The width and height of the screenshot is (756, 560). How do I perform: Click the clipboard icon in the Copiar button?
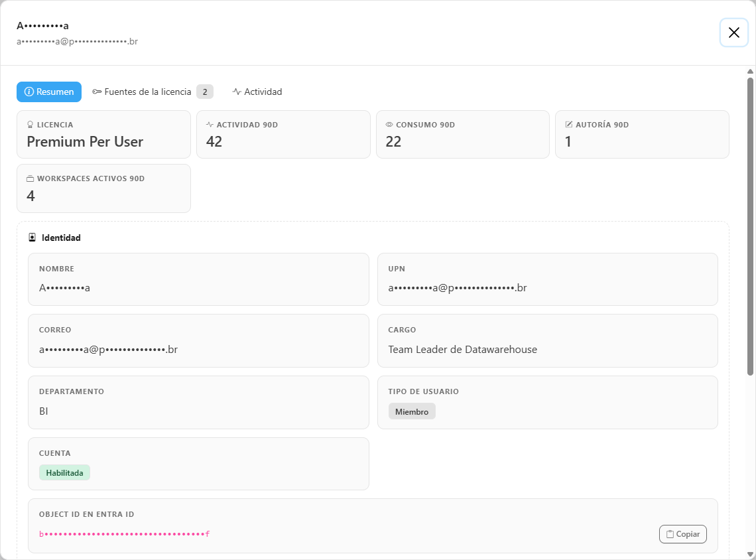[x=670, y=534]
